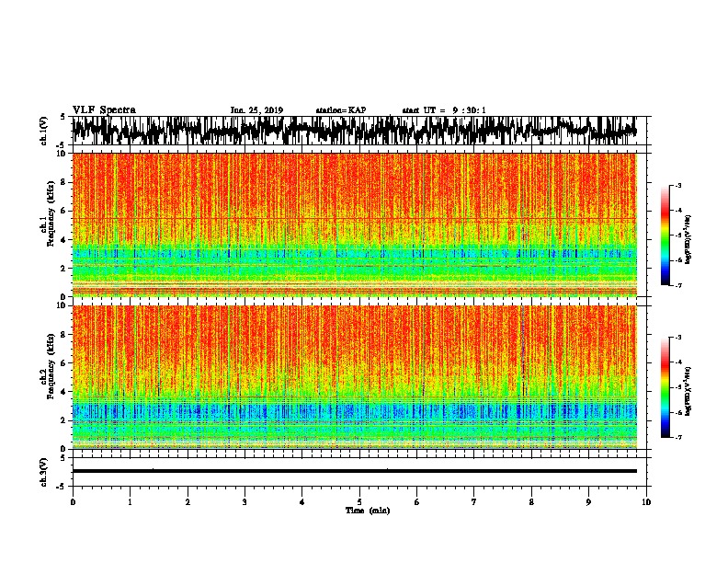Click time axis tick label "7"
728x563 pixels.
(474, 502)
